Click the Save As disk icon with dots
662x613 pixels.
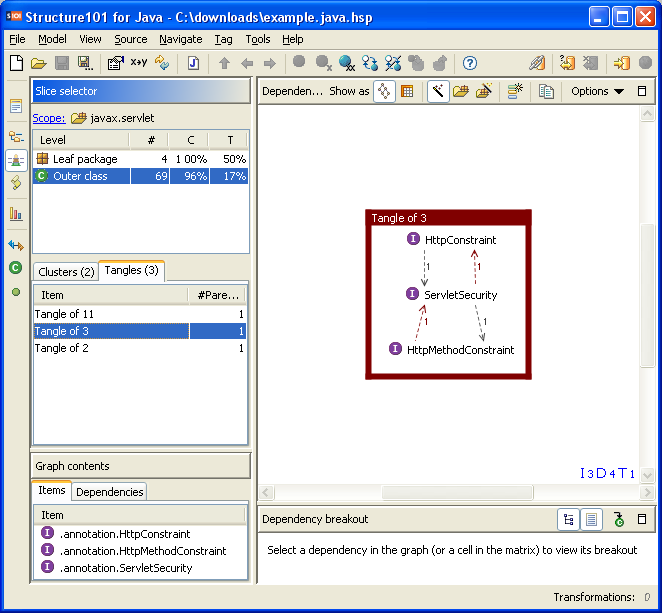pos(85,63)
